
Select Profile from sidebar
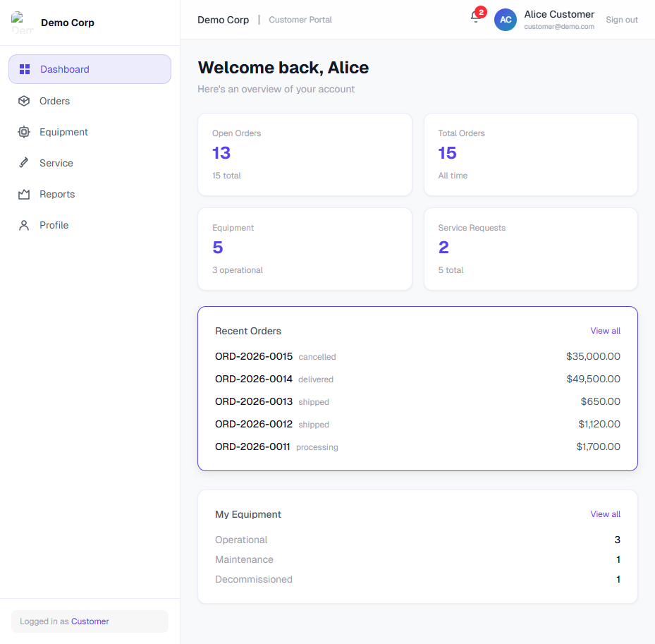(90, 225)
